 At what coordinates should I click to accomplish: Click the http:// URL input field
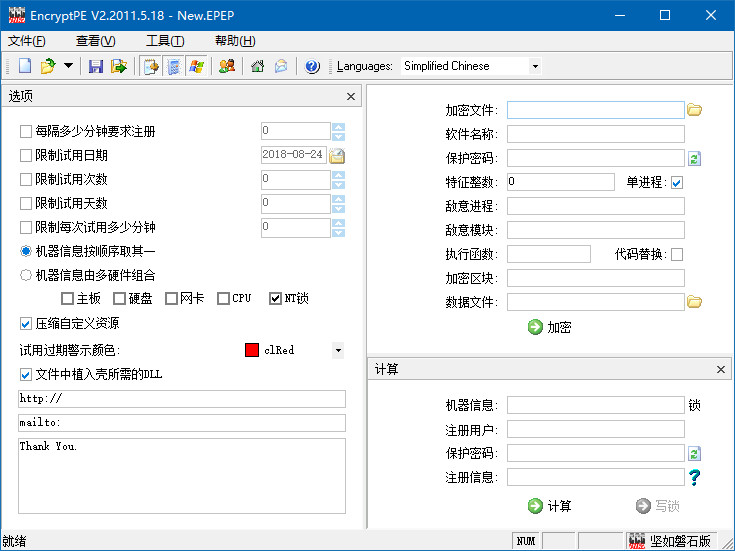(x=182, y=399)
